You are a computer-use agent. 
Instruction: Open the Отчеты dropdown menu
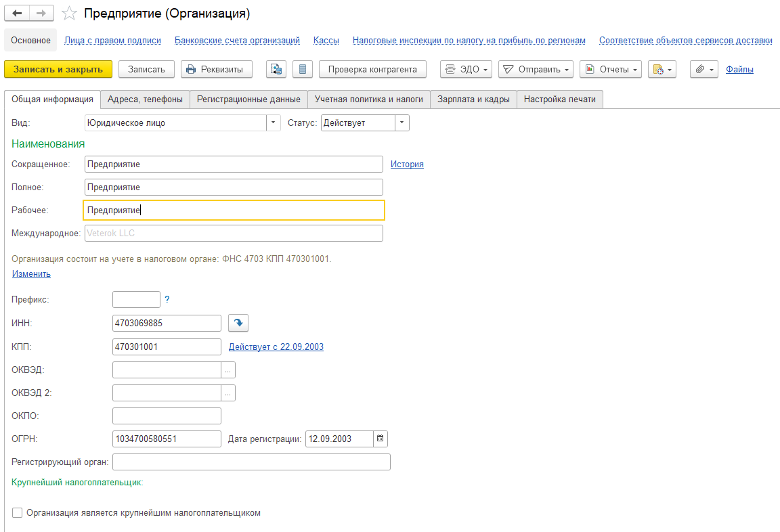pyautogui.click(x=610, y=69)
